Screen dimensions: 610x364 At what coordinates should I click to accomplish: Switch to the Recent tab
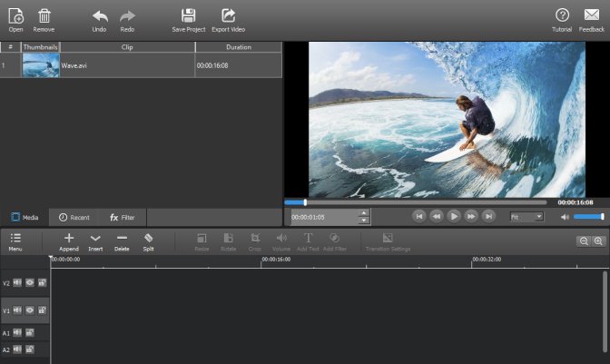click(74, 217)
